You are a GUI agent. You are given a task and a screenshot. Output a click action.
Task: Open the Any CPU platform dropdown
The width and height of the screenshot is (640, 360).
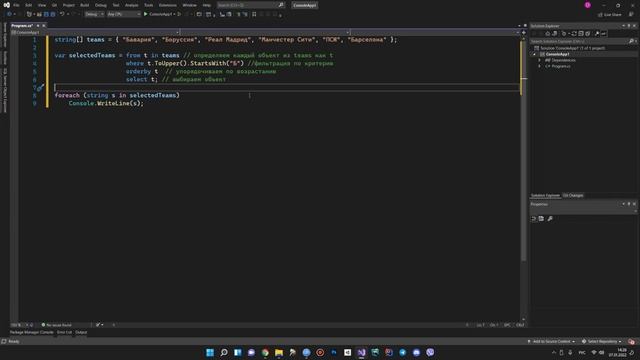coord(124,14)
